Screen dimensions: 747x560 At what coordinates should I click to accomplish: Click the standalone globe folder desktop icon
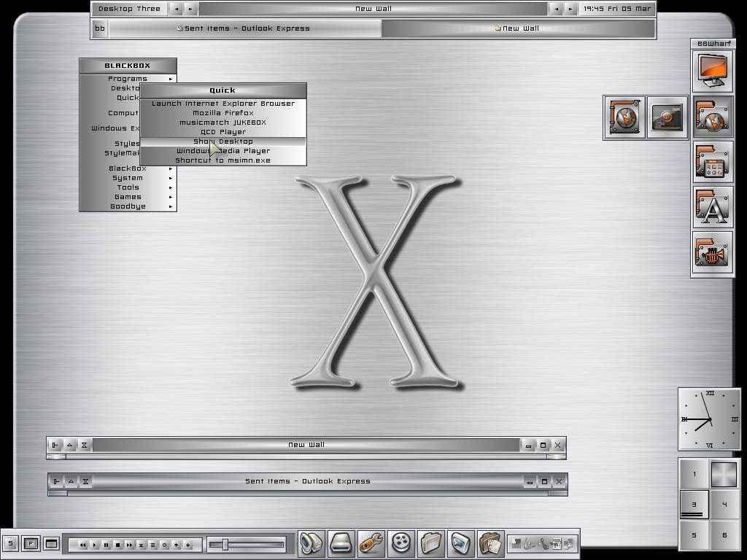[x=624, y=117]
